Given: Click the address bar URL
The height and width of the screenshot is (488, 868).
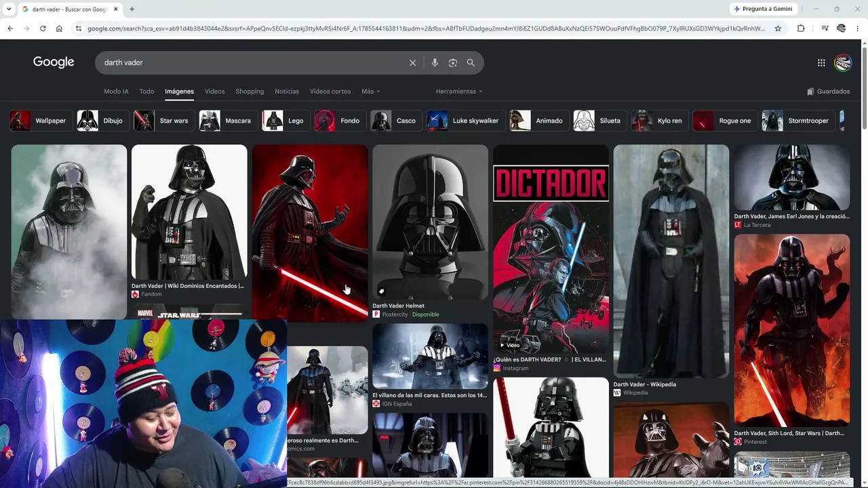Looking at the screenshot, I should pos(426,28).
